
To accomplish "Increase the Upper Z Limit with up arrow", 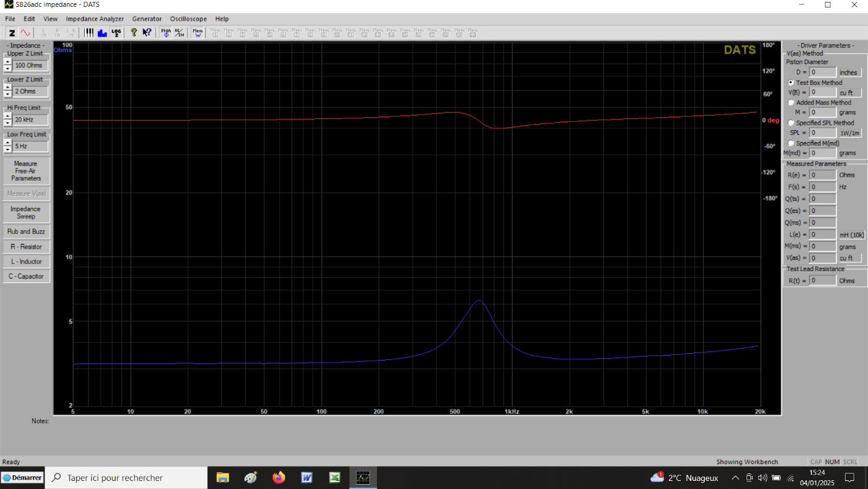I will click(x=7, y=62).
